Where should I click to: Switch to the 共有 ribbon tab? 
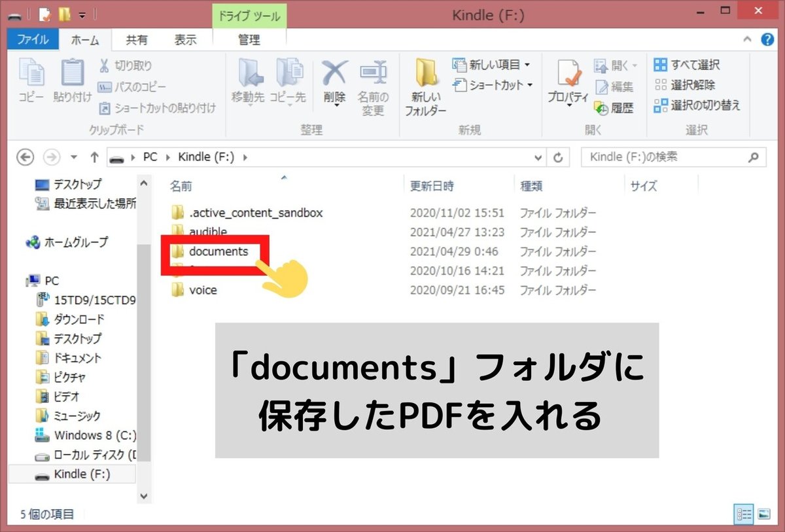136,39
